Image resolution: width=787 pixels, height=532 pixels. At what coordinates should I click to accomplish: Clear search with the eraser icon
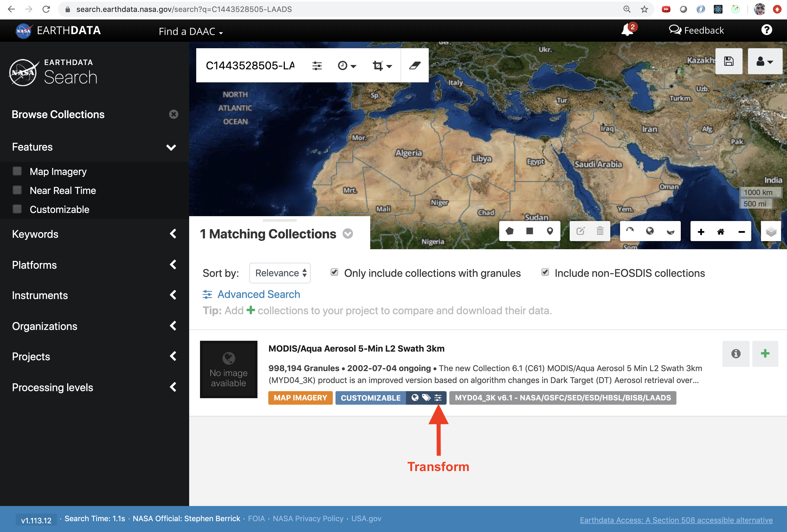coord(415,65)
